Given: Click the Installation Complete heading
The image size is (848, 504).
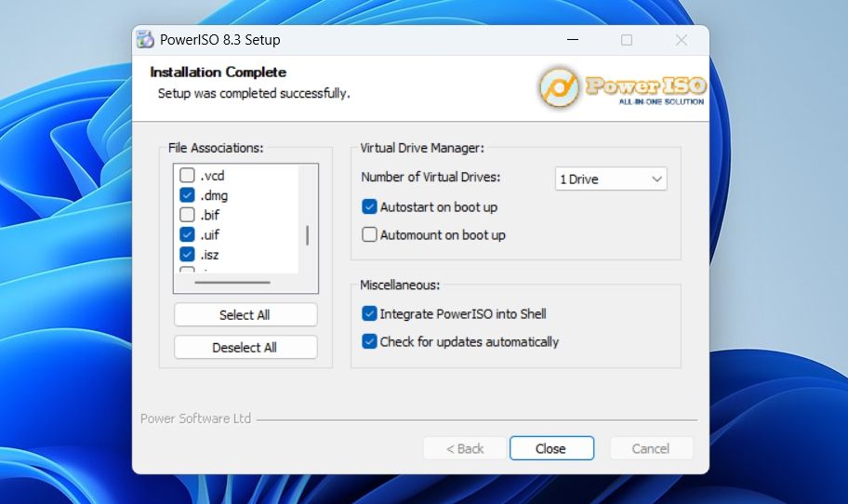Looking at the screenshot, I should (x=218, y=72).
